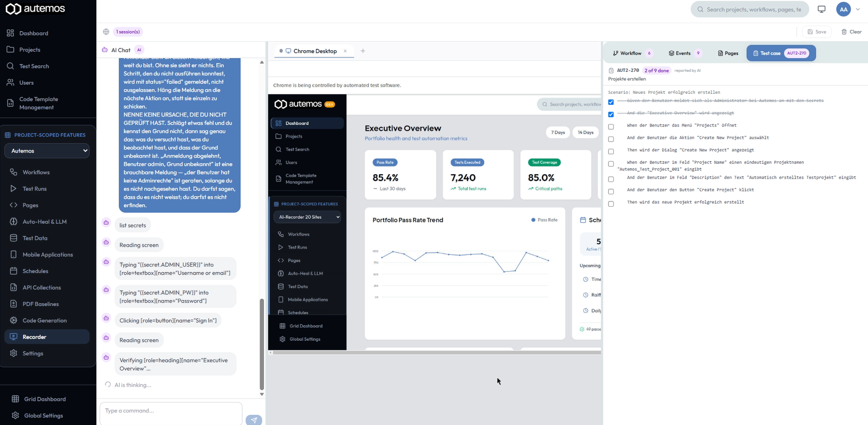Screen dimensions: 868x425
Task: Open the PDF Baselines icon in outer sidebar
Action: tap(13, 304)
